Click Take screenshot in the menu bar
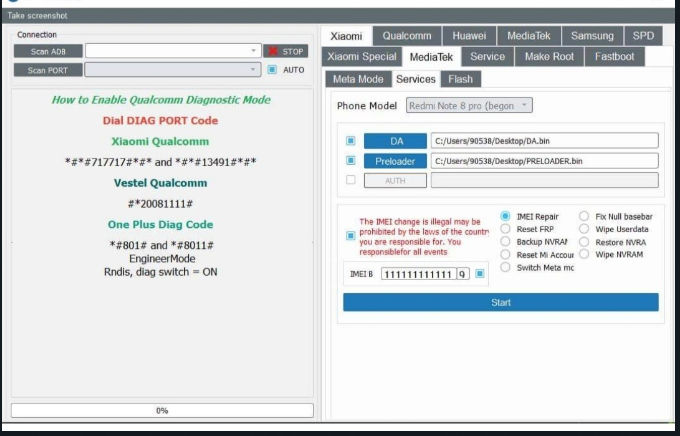The width and height of the screenshot is (680, 436). pos(37,16)
